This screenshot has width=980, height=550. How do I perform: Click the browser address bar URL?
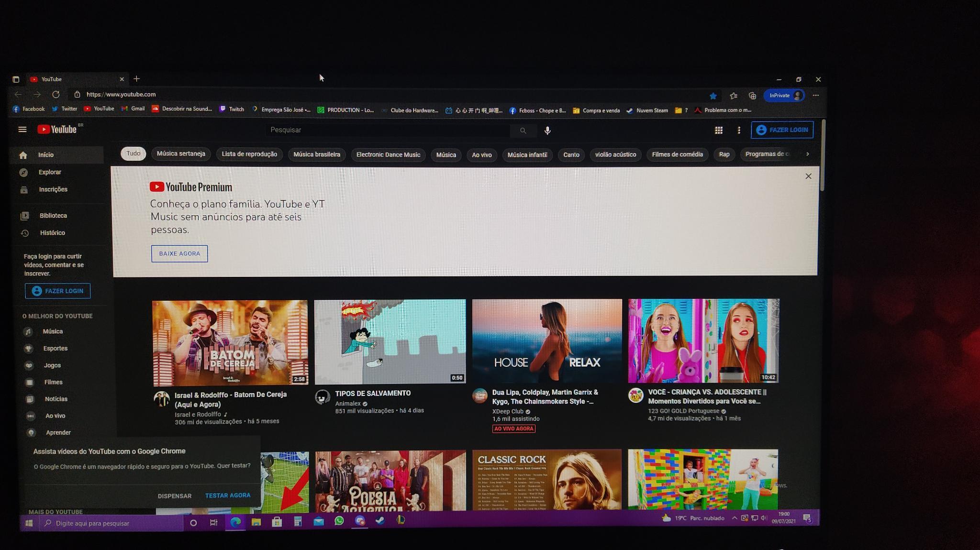tap(121, 94)
